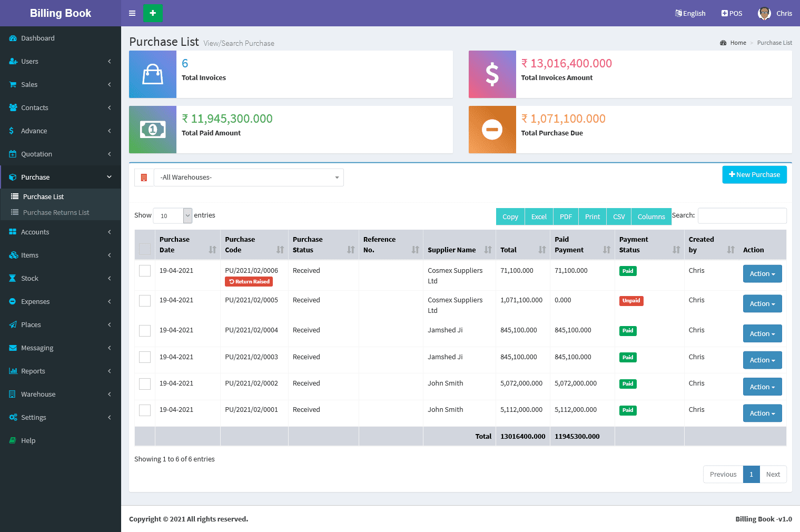Export the table using the Excel button
800x532 pixels.
(539, 216)
